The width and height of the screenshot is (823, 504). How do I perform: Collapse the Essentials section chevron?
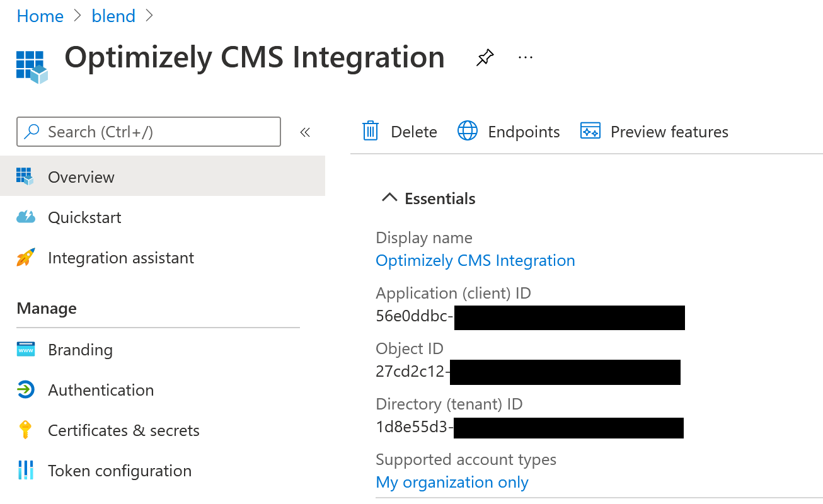coord(389,198)
